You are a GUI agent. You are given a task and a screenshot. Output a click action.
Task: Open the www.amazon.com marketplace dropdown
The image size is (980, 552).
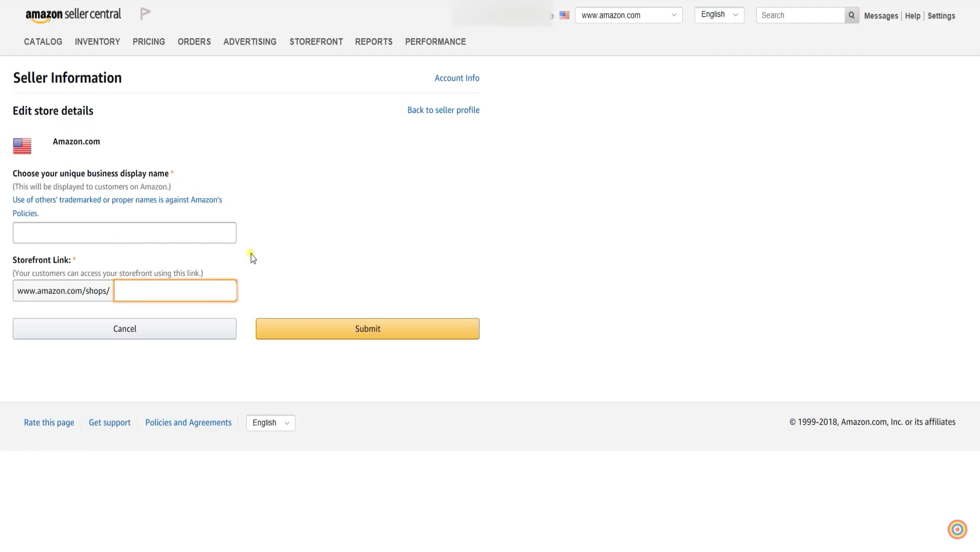(x=629, y=15)
